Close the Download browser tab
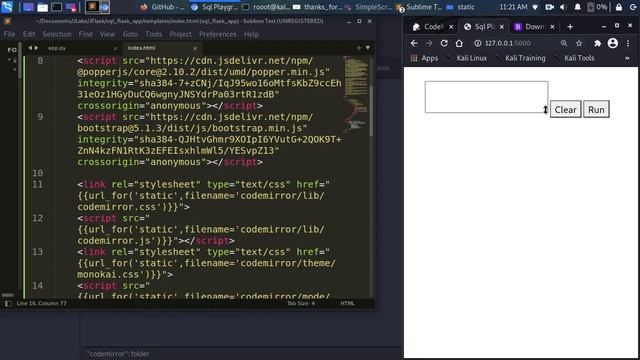The height and width of the screenshot is (360, 640). pos(552,27)
